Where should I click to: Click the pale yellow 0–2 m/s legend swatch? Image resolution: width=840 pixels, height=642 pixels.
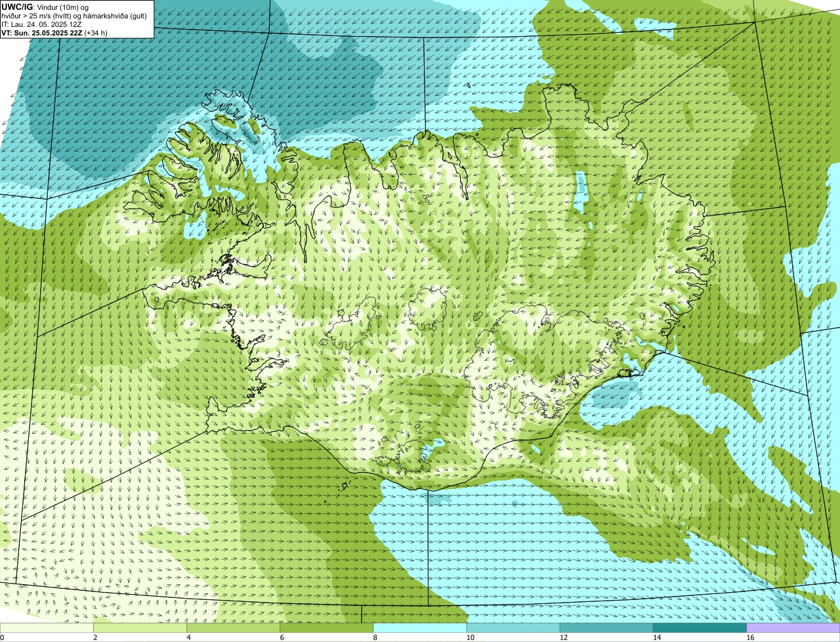(x=47, y=628)
